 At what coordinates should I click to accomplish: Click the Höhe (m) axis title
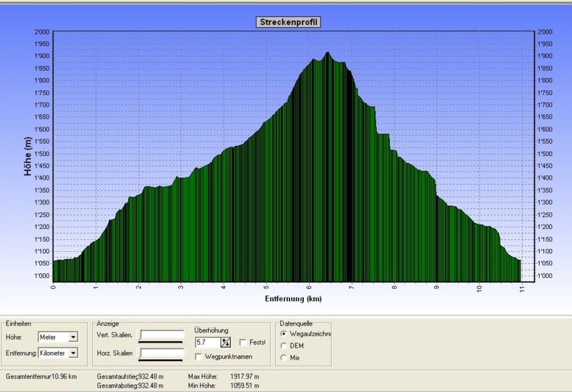tap(28, 156)
